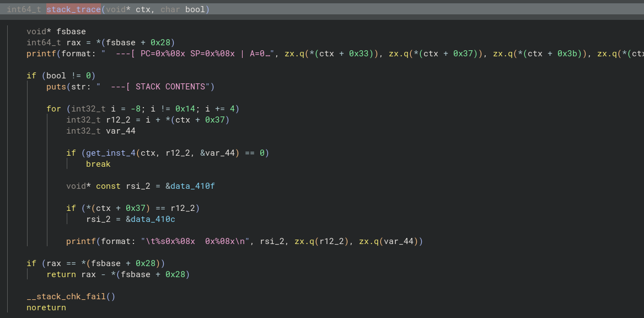This screenshot has height=318, width=644.
Task: Click the bool variable in 'if (bool != 0)'
Action: (x=56, y=76)
